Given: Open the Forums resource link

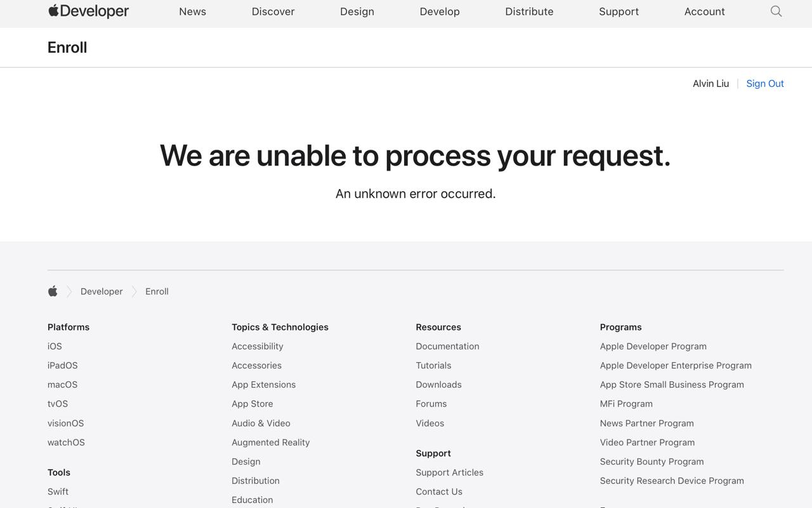Looking at the screenshot, I should (431, 403).
